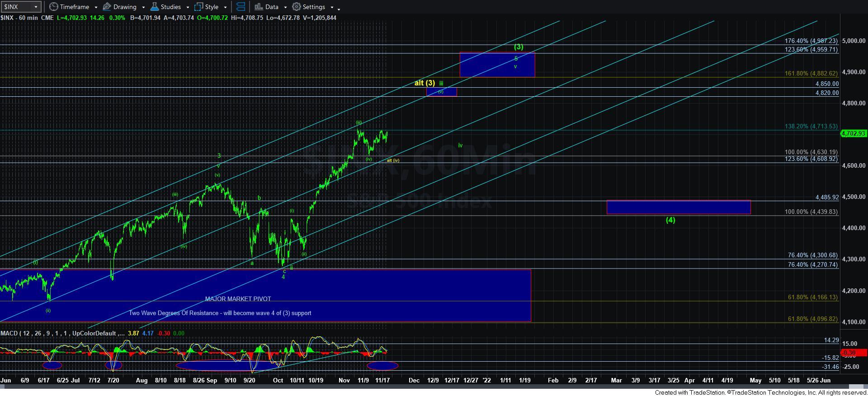Open the Timeframe toolbar button
Viewport: 868px width, 396px height.
(69, 7)
